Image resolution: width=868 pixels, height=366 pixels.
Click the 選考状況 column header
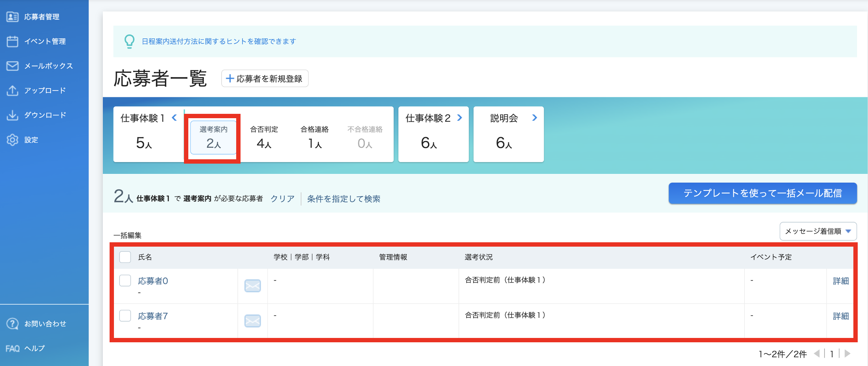click(x=478, y=257)
